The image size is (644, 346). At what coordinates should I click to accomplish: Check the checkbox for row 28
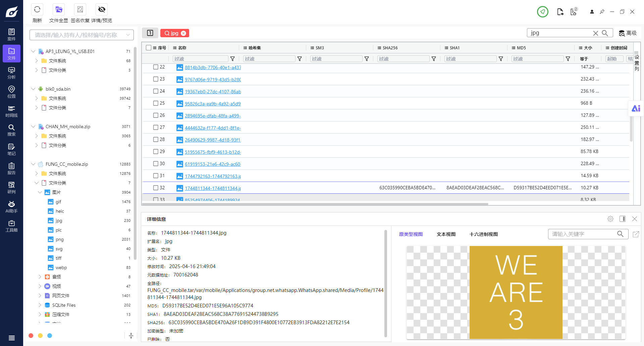pos(156,140)
